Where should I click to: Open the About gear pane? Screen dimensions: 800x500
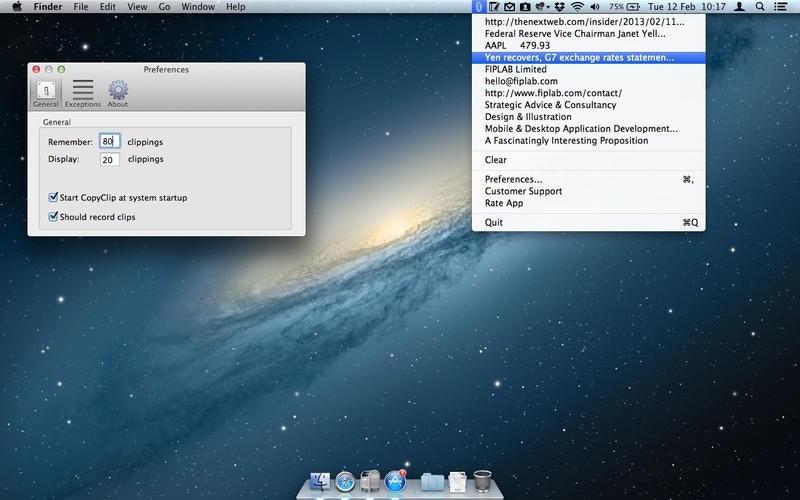(118, 94)
